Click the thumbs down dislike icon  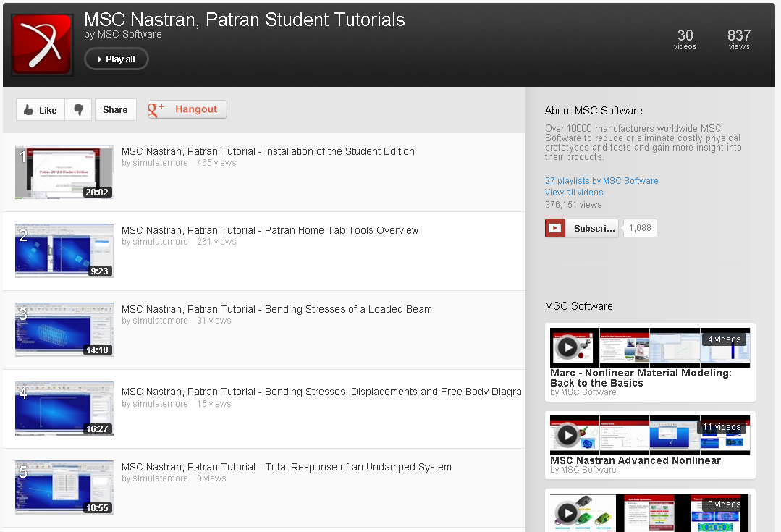point(78,109)
